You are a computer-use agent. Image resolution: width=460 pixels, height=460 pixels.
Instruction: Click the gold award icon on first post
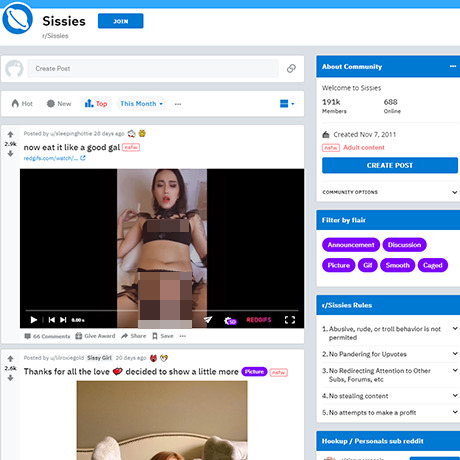142,133
